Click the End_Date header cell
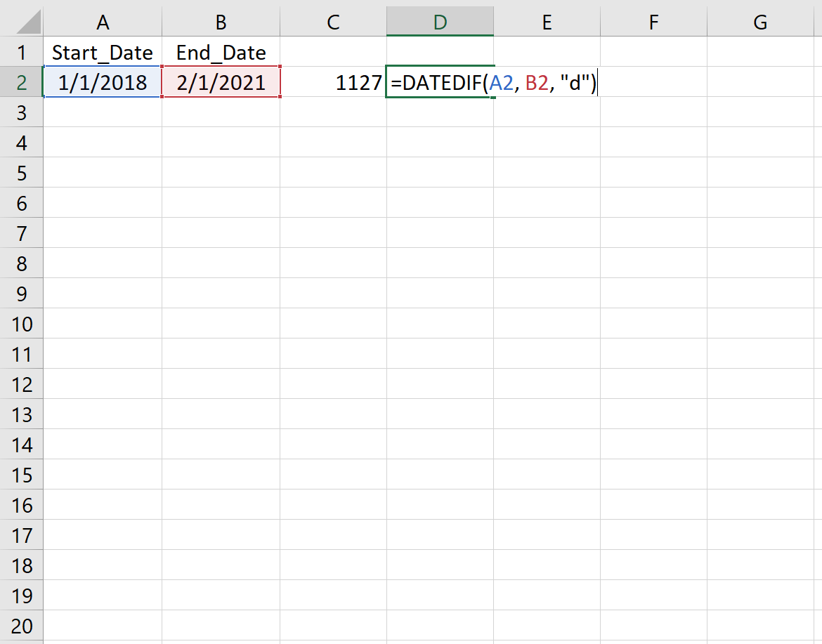822x644 pixels. click(221, 52)
